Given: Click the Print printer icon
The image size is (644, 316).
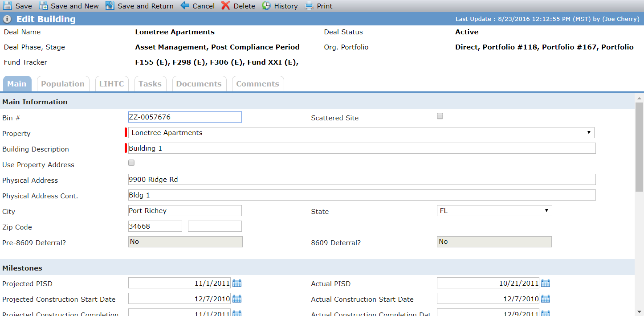Looking at the screenshot, I should pos(309,6).
